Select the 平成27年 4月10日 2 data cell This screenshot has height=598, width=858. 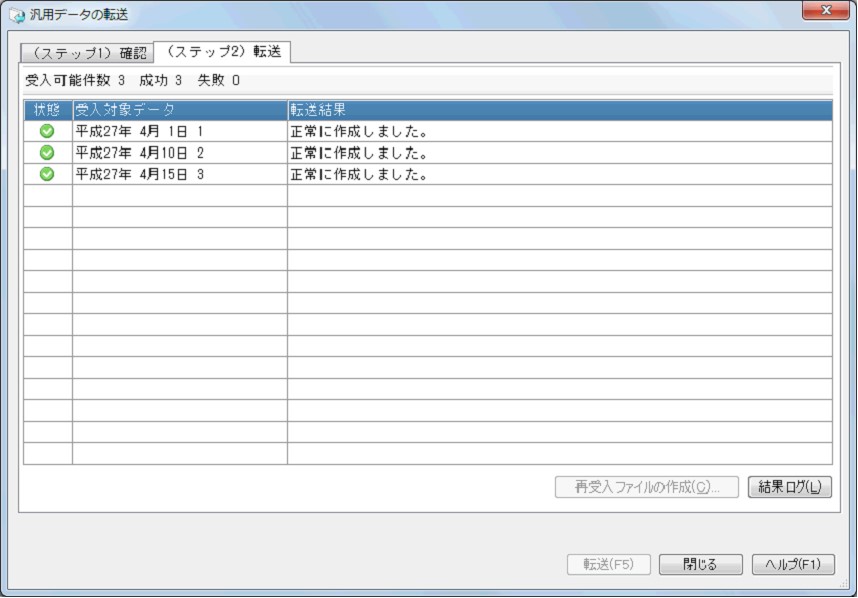point(179,153)
